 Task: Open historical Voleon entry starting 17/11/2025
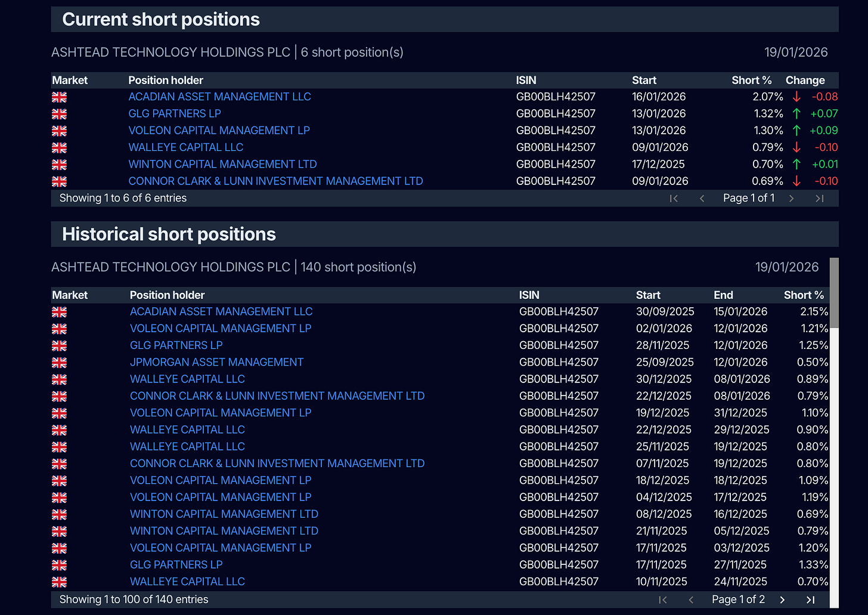(221, 548)
